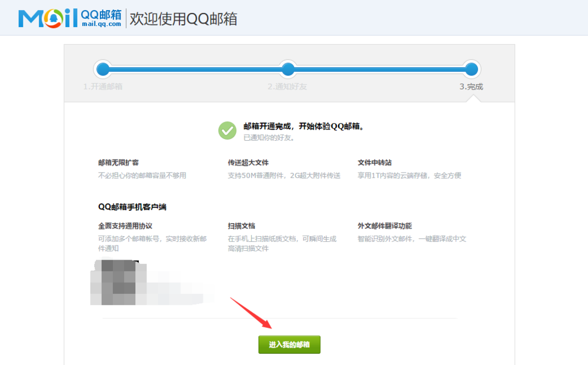This screenshot has width=588, height=365.
Task: Click the 进入我的邮箱 green button
Action: [289, 344]
